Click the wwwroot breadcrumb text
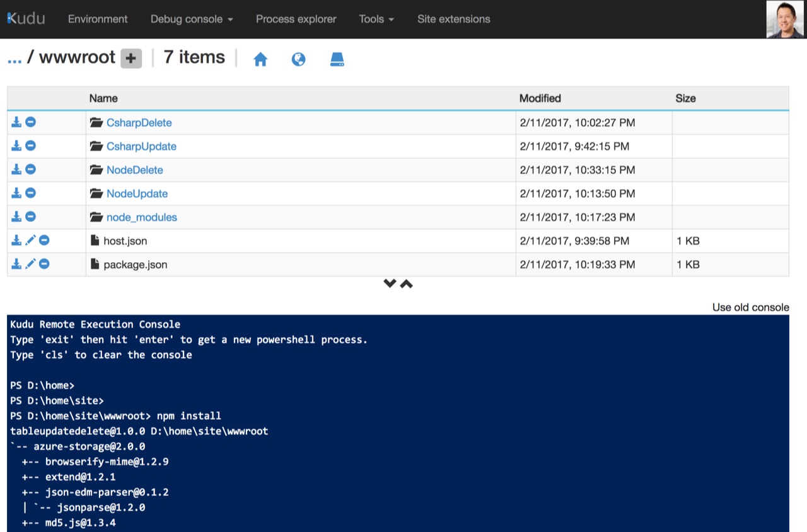Screen dimensions: 807x532 [77, 58]
